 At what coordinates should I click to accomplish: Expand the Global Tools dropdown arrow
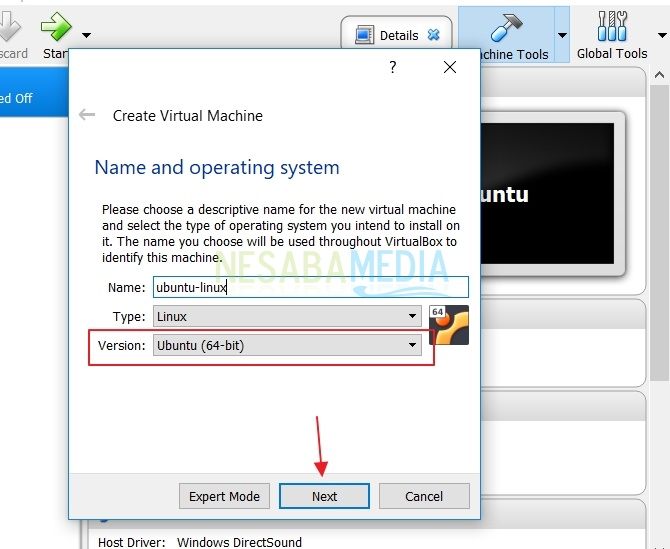662,35
